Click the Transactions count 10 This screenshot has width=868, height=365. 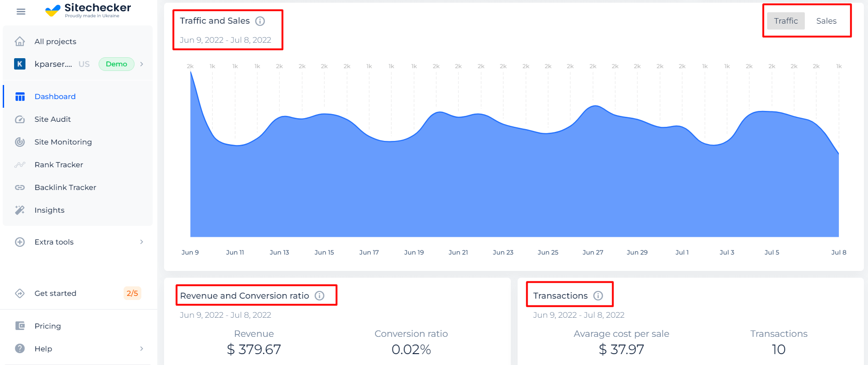tap(778, 349)
